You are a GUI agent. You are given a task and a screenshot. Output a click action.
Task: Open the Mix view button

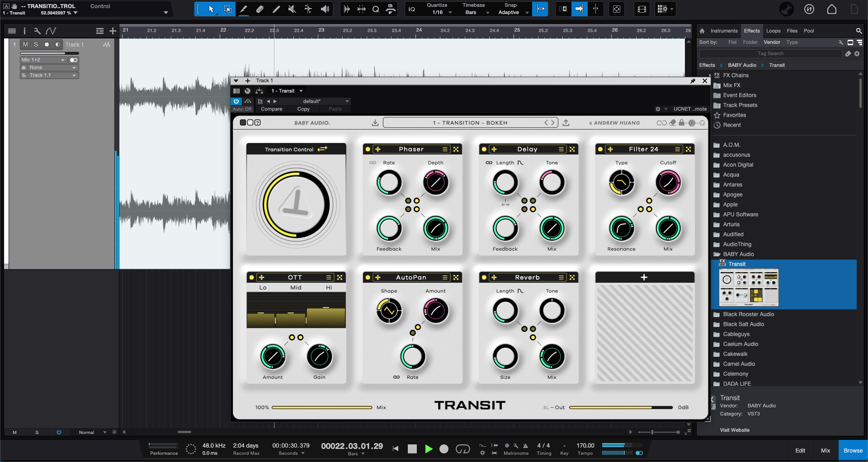pyautogui.click(x=826, y=451)
